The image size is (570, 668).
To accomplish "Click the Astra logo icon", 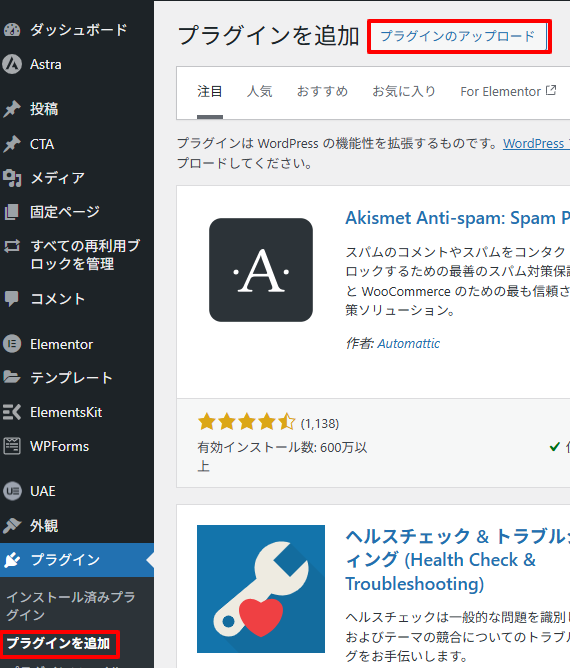I will (x=12, y=64).
